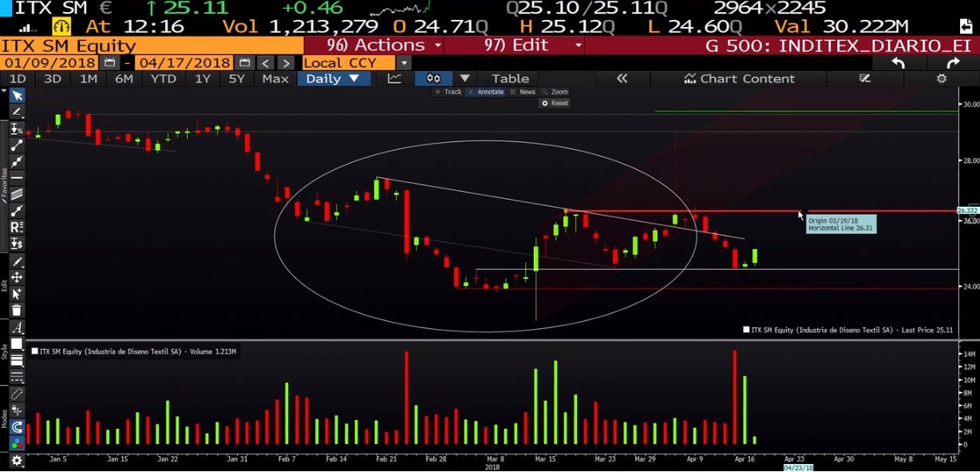Viewport: 980px width, 472px height.
Task: Select the YTD range tab
Action: 164,78
